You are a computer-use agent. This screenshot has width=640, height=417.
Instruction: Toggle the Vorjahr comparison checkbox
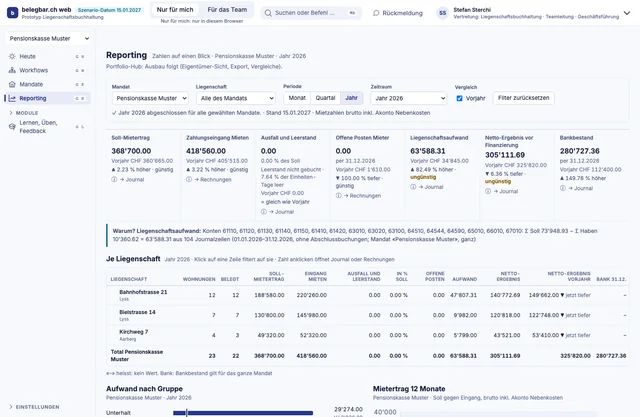[459, 98]
